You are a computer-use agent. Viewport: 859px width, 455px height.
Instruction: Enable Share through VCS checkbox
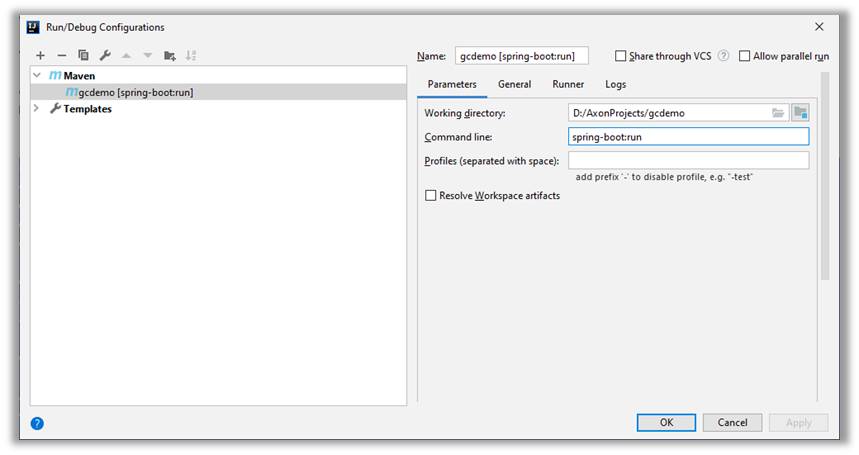tap(621, 56)
